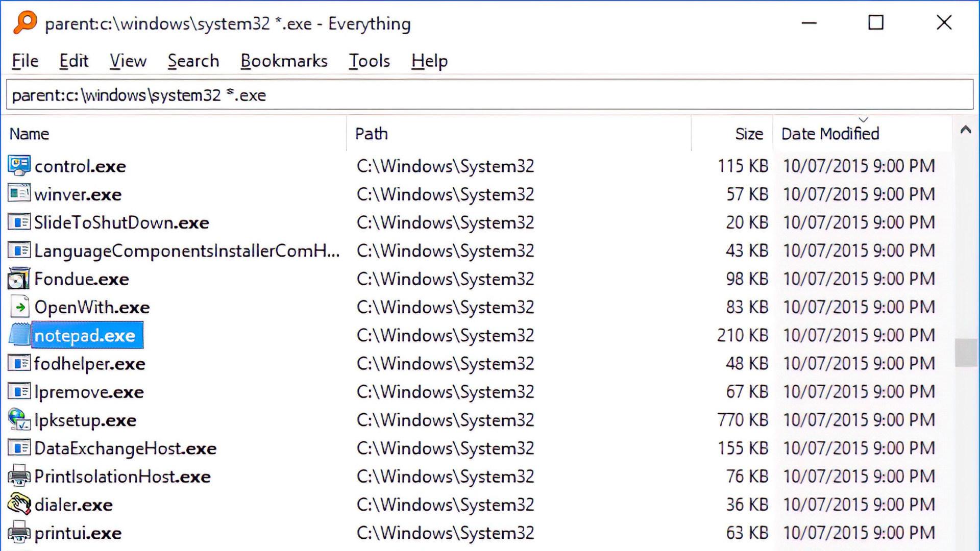980x551 pixels.
Task: Select the winver.exe file name
Action: tap(78, 194)
